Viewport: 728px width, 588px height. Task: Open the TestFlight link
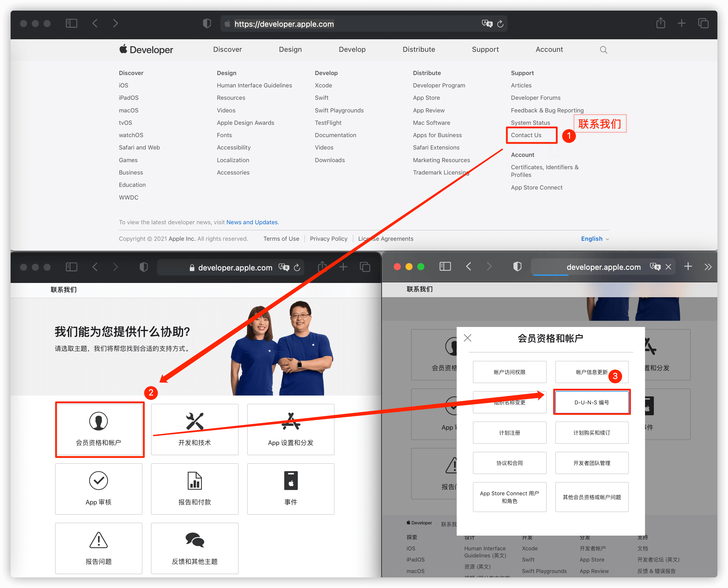[328, 123]
